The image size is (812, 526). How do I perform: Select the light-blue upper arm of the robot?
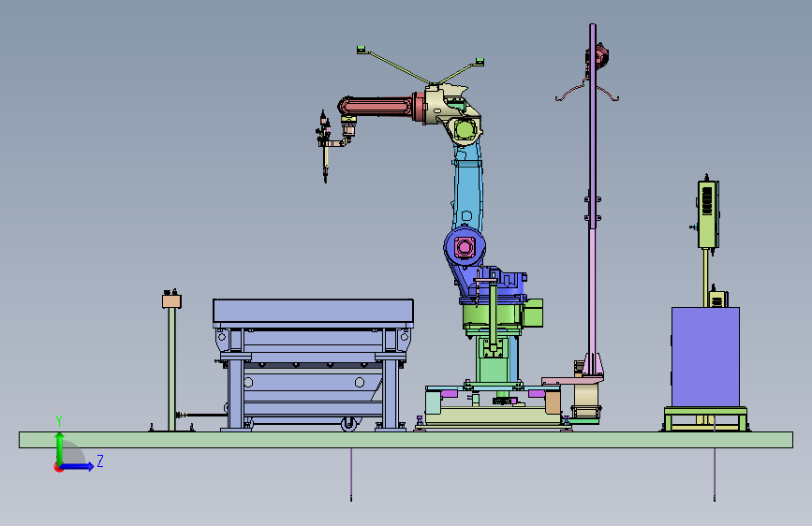tap(468, 186)
